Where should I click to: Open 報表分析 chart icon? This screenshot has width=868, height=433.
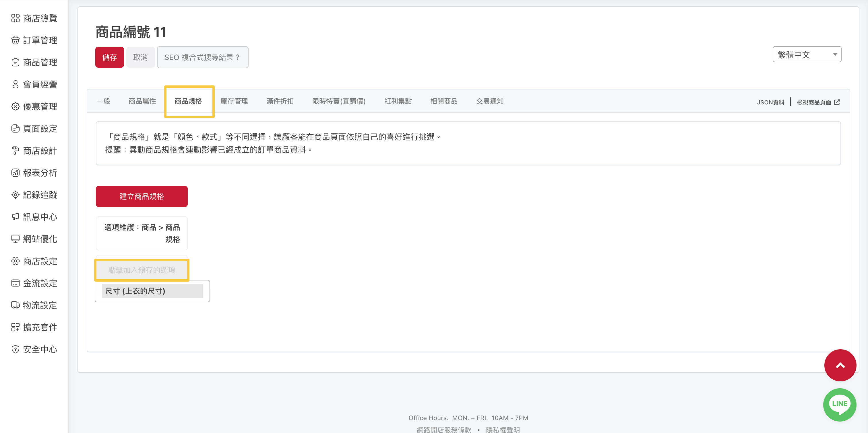15,173
